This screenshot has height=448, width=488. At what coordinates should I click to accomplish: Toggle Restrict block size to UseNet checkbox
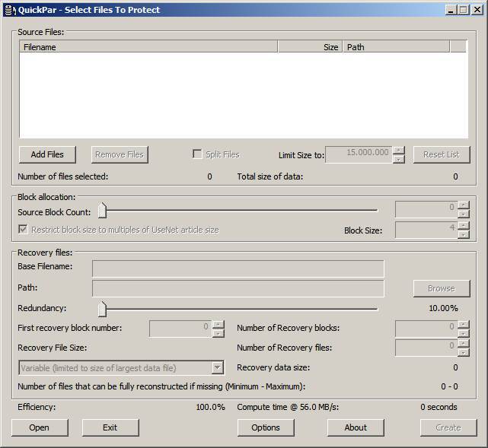pos(23,230)
